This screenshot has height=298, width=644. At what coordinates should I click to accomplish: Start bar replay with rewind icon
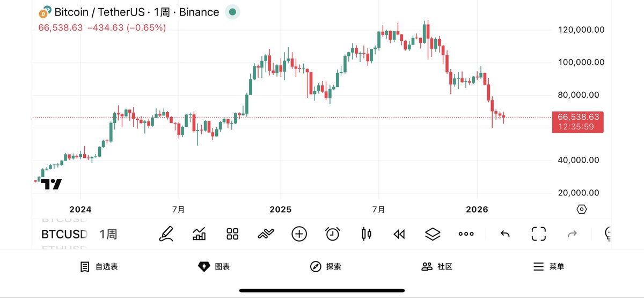399,234
